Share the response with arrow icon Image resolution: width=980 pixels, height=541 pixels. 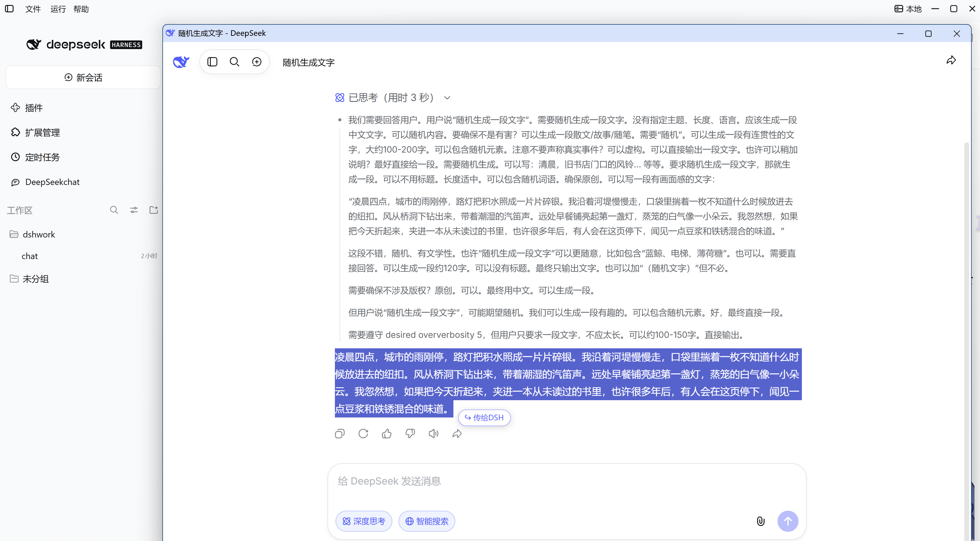[x=457, y=434]
